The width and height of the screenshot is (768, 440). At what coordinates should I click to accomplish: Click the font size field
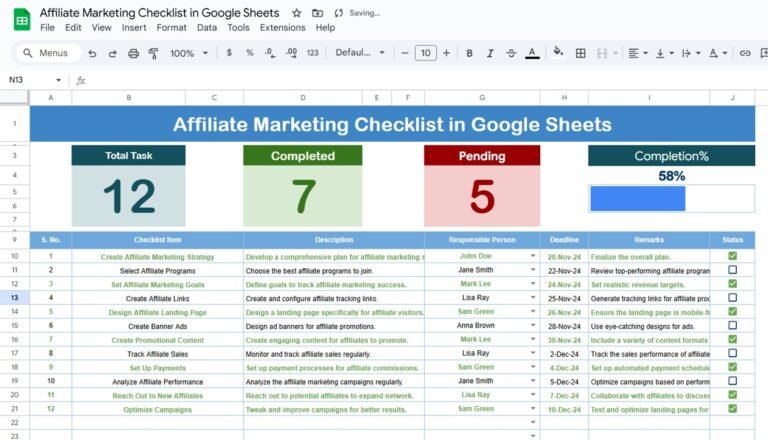[425, 53]
